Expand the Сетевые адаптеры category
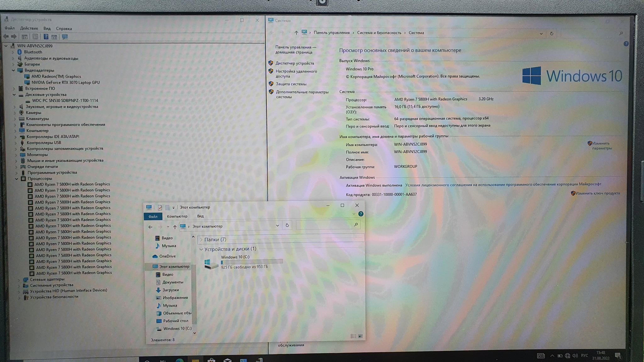This screenshot has width=644, height=362. click(x=19, y=279)
